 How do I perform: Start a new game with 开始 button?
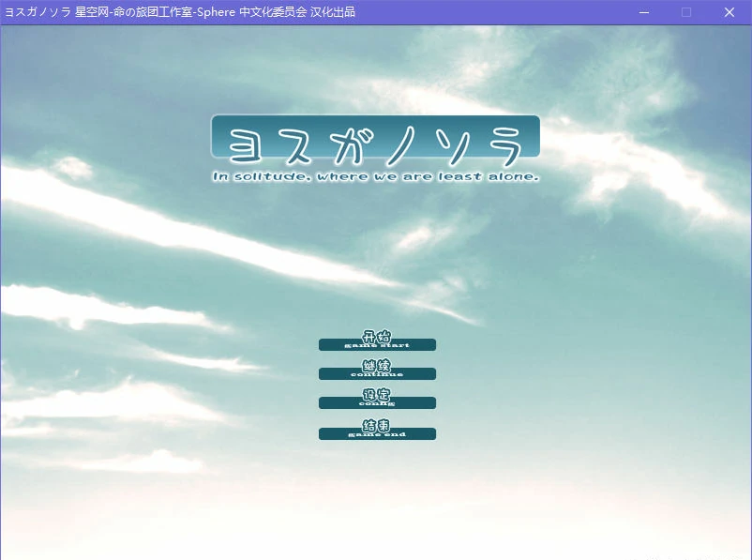[377, 341]
